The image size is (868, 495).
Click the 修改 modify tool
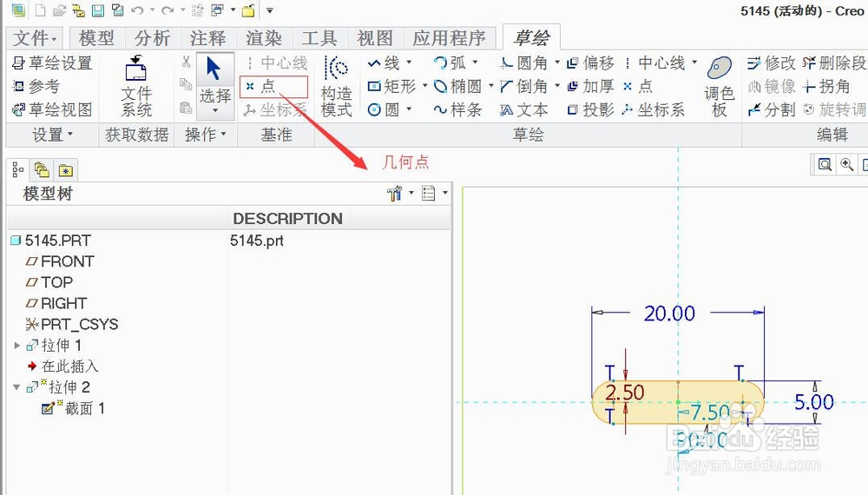(771, 63)
